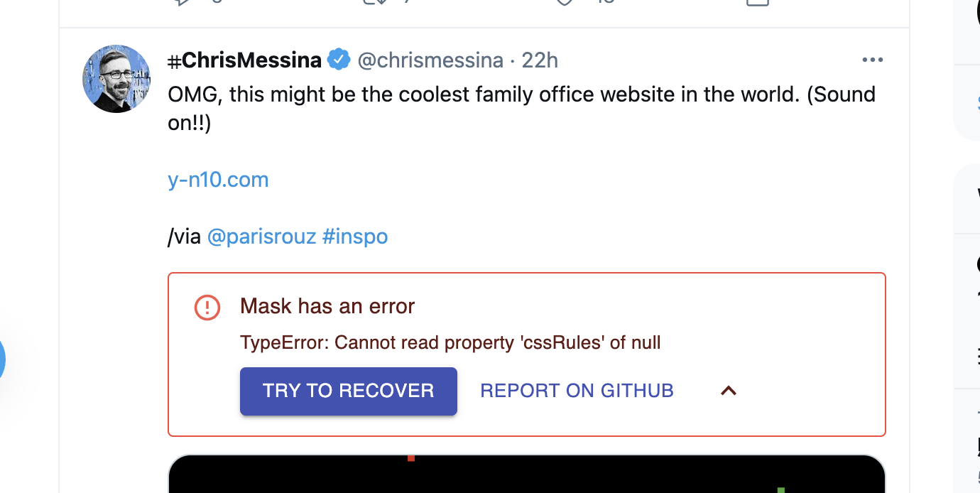The width and height of the screenshot is (980, 493).
Task: Open the REPORT ON GITHUB link
Action: (576, 390)
